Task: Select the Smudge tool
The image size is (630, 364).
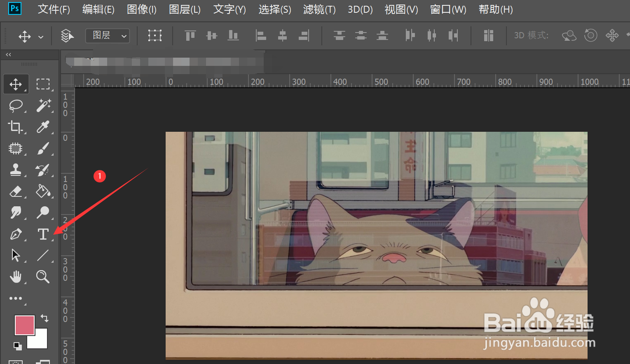Action: point(16,212)
